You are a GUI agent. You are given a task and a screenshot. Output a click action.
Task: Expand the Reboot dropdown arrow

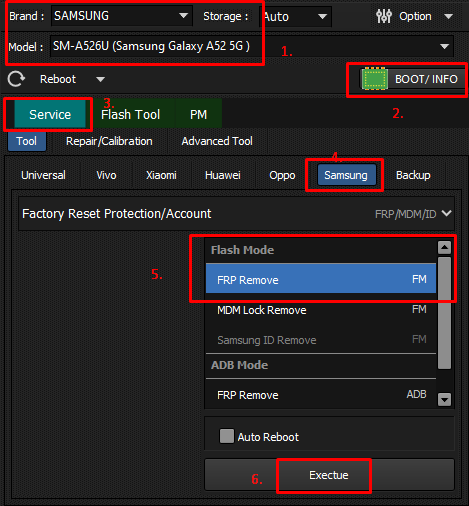(x=100, y=79)
